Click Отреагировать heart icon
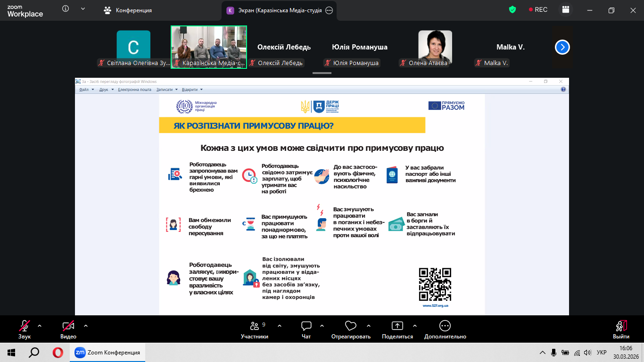 350,329
